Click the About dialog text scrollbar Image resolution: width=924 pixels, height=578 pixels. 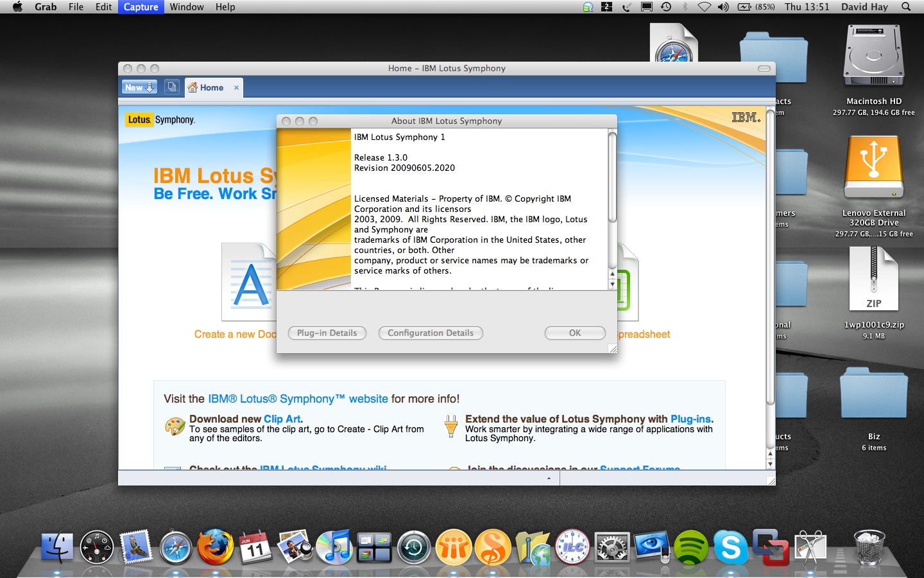point(612,178)
